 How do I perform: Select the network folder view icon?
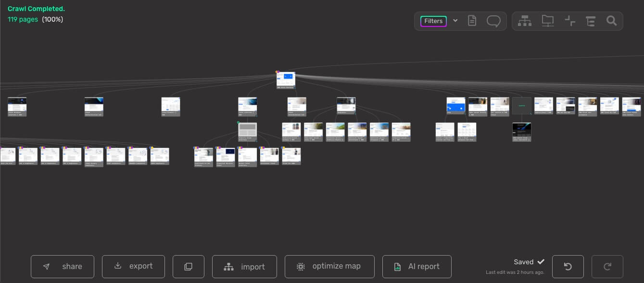point(547,21)
